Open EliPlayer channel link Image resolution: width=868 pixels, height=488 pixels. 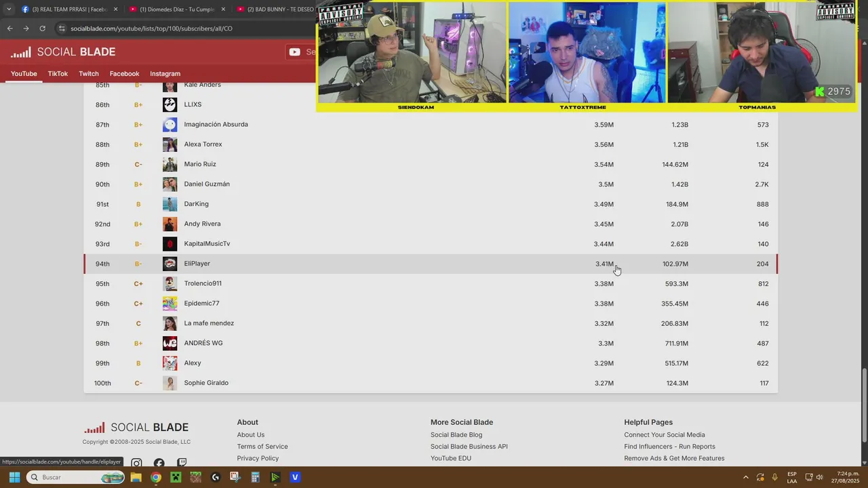197,264
